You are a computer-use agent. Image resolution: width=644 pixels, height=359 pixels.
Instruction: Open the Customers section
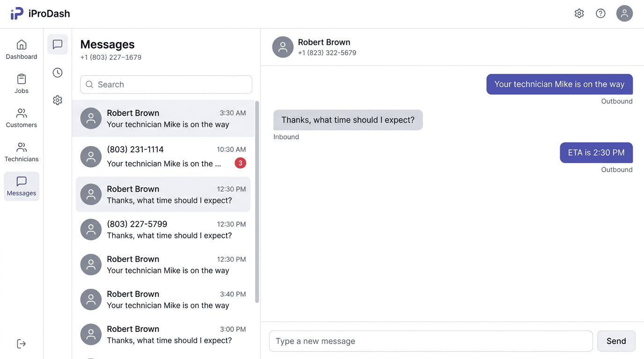click(21, 117)
